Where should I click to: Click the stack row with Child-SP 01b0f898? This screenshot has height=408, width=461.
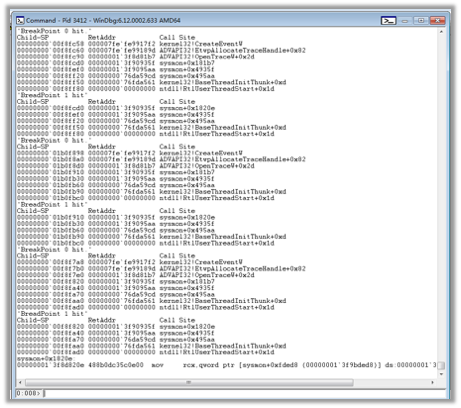130,153
